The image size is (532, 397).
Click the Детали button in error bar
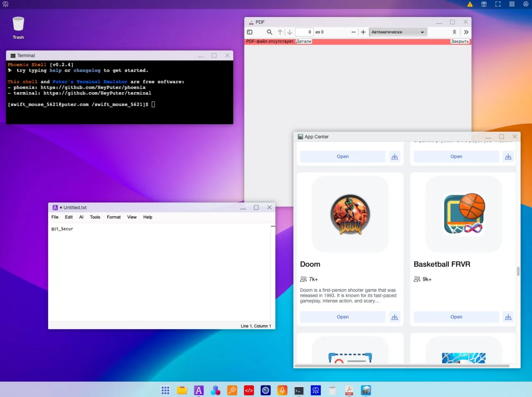[303, 41]
